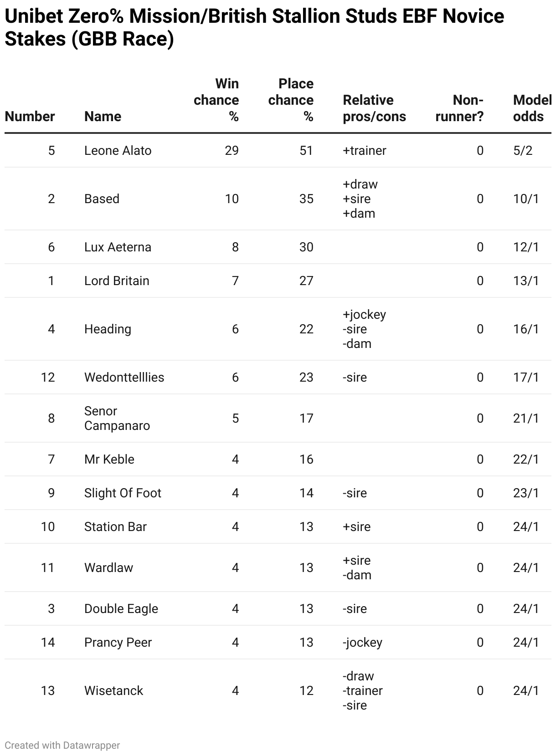Open the Created with Datawrapper link

pos(62,746)
